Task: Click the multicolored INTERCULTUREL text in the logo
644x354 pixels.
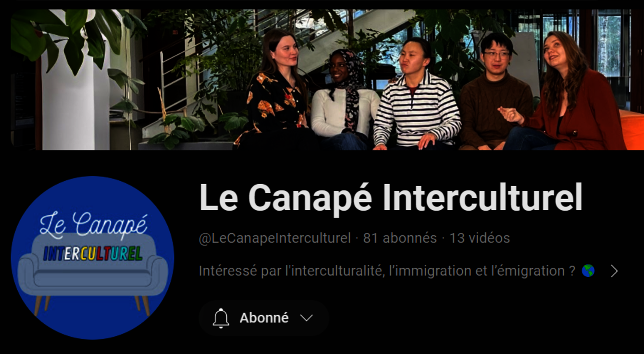Action: tap(93, 253)
